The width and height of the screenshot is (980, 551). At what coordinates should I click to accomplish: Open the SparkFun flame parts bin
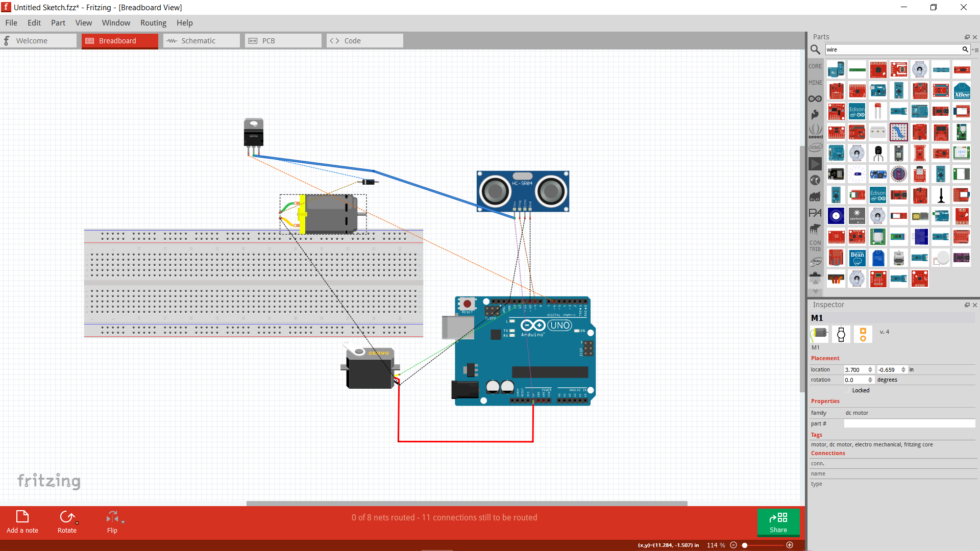tap(815, 114)
